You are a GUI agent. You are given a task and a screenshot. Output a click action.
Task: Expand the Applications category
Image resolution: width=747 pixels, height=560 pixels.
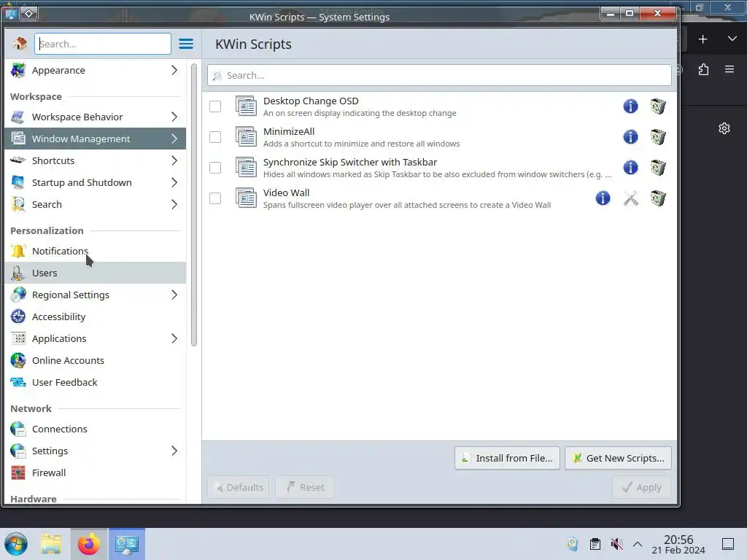click(174, 338)
